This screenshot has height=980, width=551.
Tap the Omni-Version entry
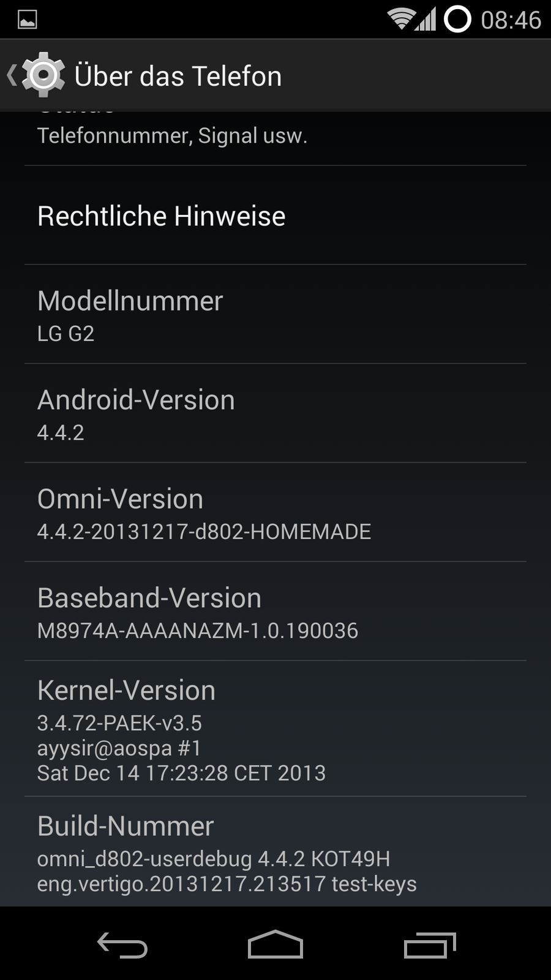pos(275,513)
